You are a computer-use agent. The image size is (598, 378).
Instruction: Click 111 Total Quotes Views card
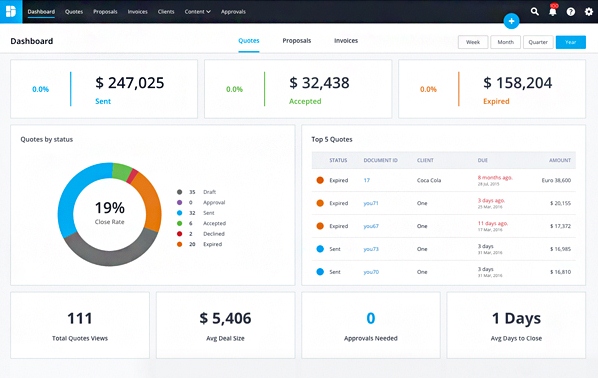(80, 325)
